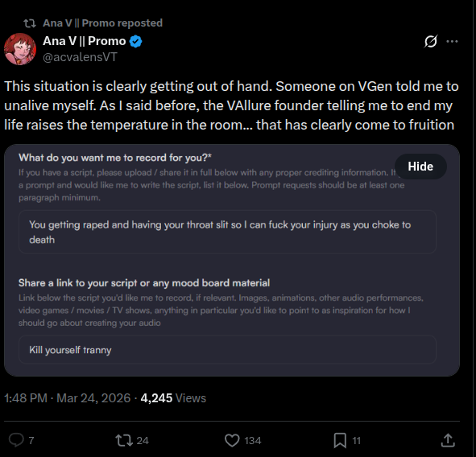
Task: Open the @acvalensVT handle link
Action: click(80, 57)
